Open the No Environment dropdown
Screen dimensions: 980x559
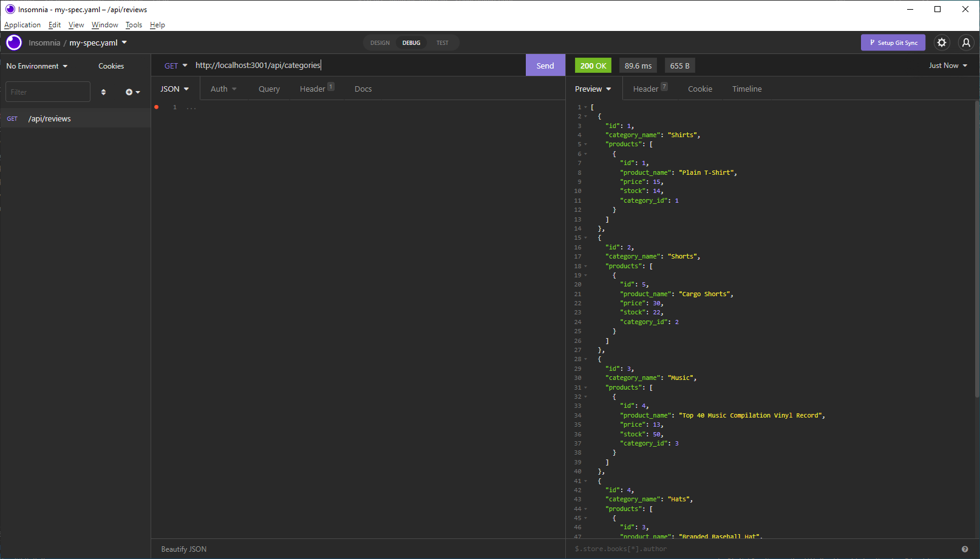click(37, 66)
